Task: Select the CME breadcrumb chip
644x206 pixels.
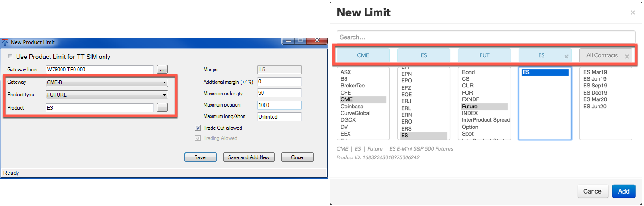Action: (x=363, y=55)
